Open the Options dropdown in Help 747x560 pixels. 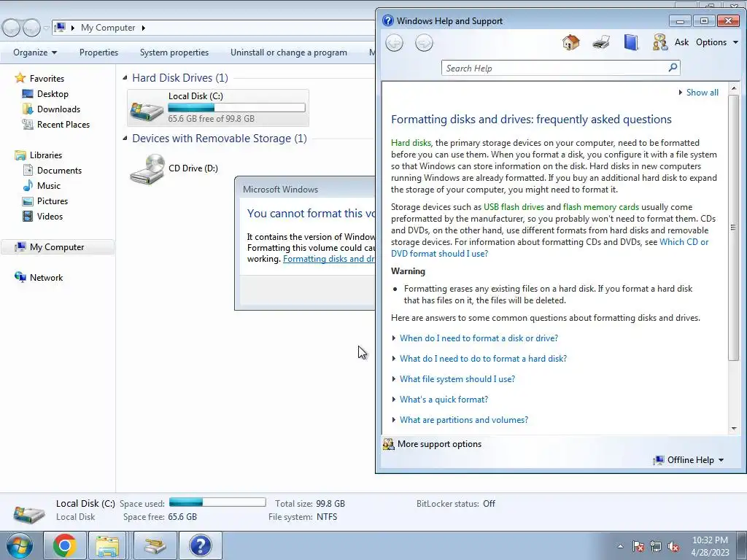point(717,42)
